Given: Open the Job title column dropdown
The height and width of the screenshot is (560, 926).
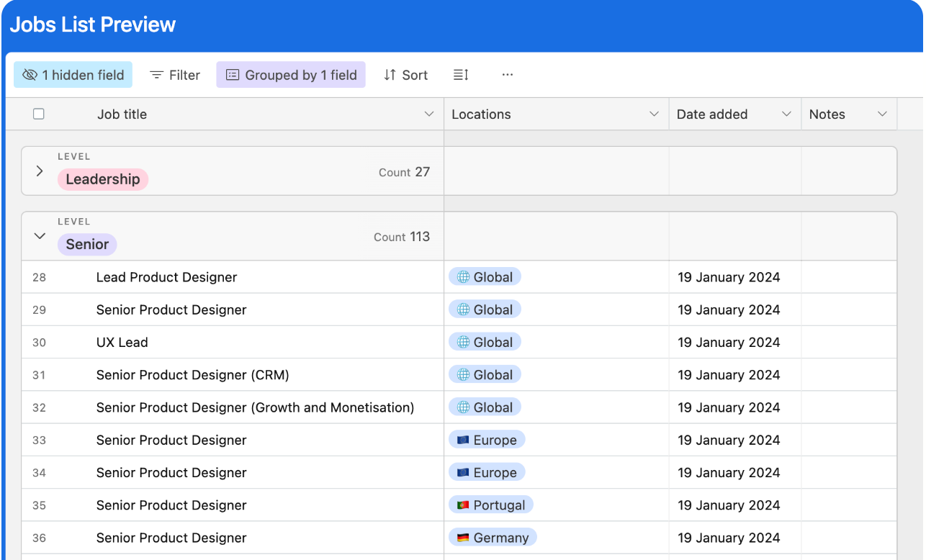Looking at the screenshot, I should (429, 114).
